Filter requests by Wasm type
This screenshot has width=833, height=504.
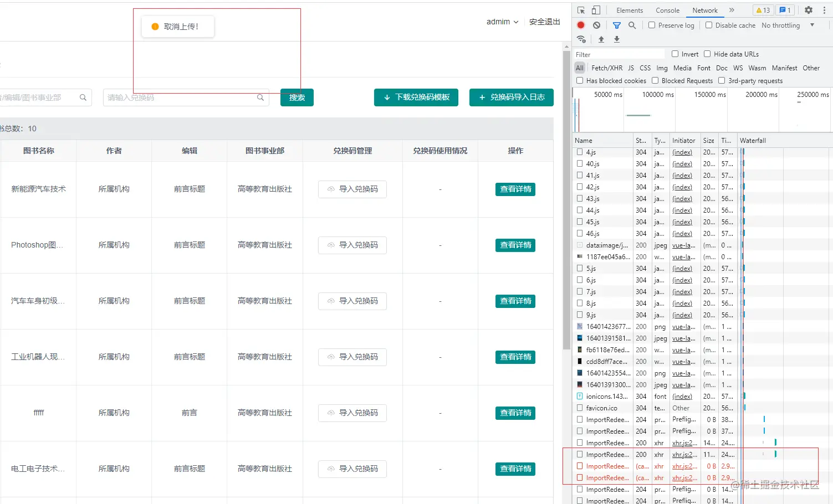757,68
